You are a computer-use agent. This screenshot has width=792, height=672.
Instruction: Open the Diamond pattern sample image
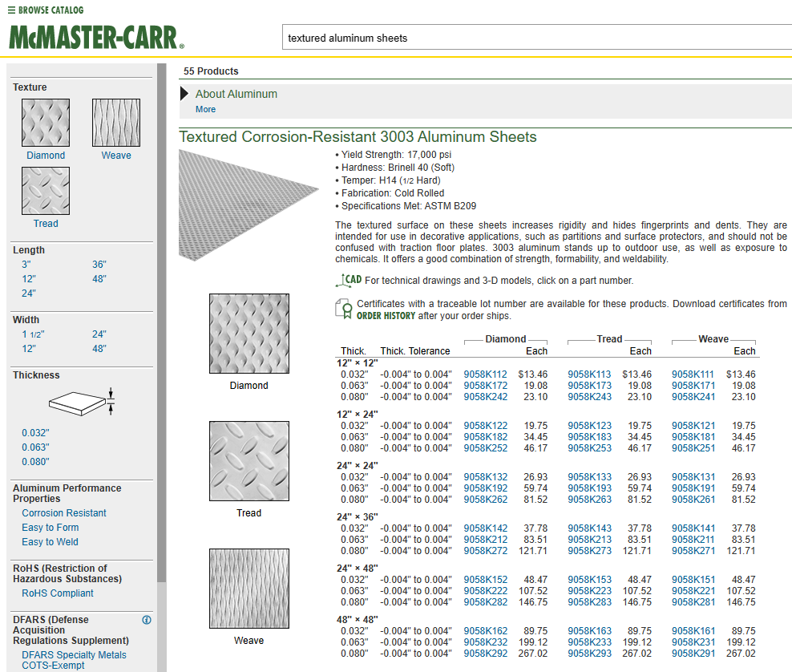249,334
